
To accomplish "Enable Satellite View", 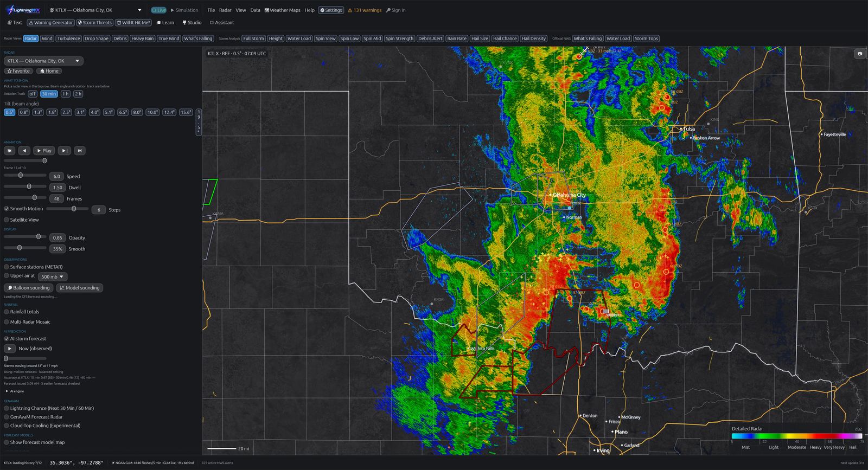I will pos(7,220).
